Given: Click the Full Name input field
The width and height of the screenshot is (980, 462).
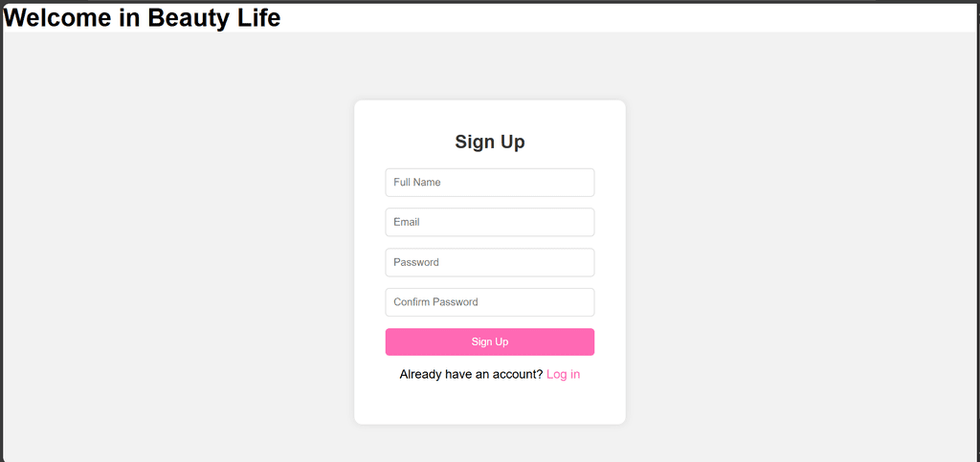Looking at the screenshot, I should point(489,183).
